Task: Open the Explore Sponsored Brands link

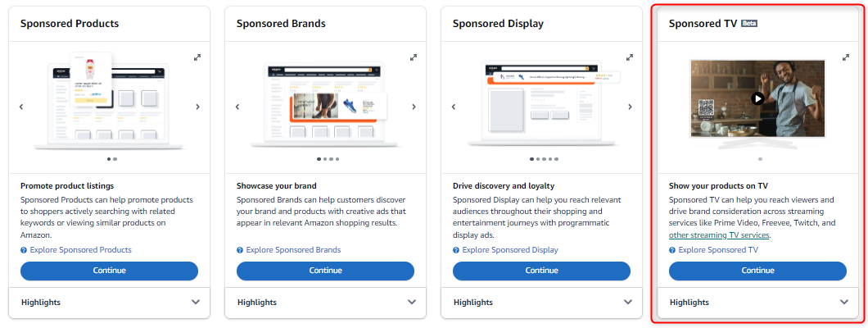Action: (293, 250)
